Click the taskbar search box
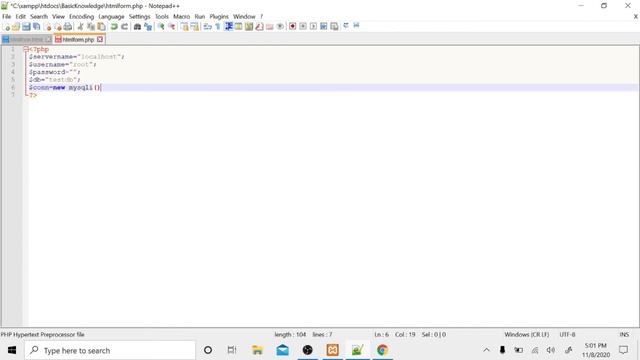Screen dimensions: 640x360 pos(110,350)
